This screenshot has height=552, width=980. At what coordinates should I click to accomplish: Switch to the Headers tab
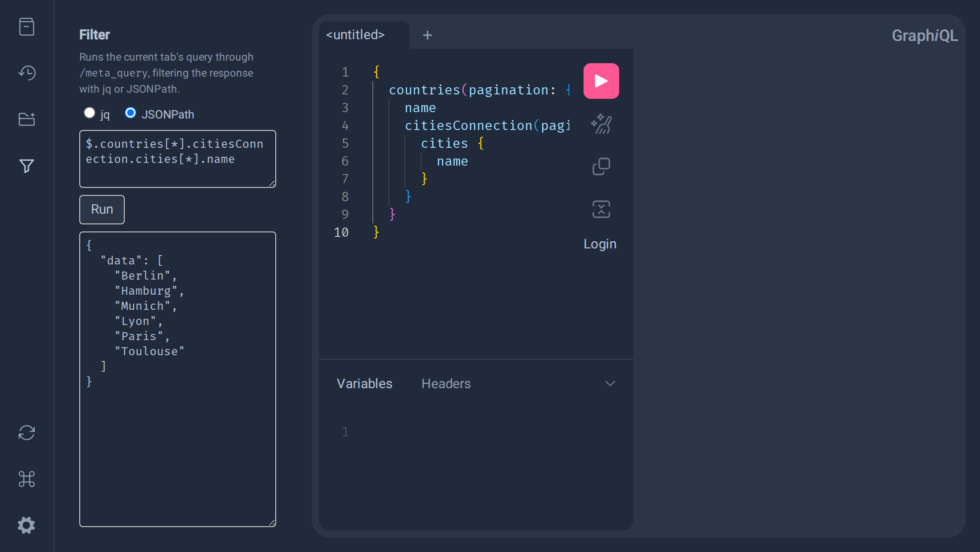(446, 384)
